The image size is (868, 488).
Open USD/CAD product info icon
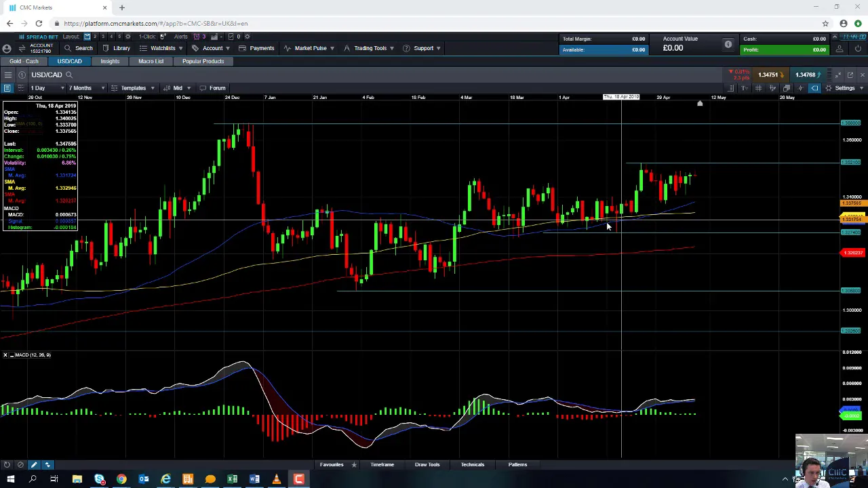pyautogui.click(x=22, y=75)
